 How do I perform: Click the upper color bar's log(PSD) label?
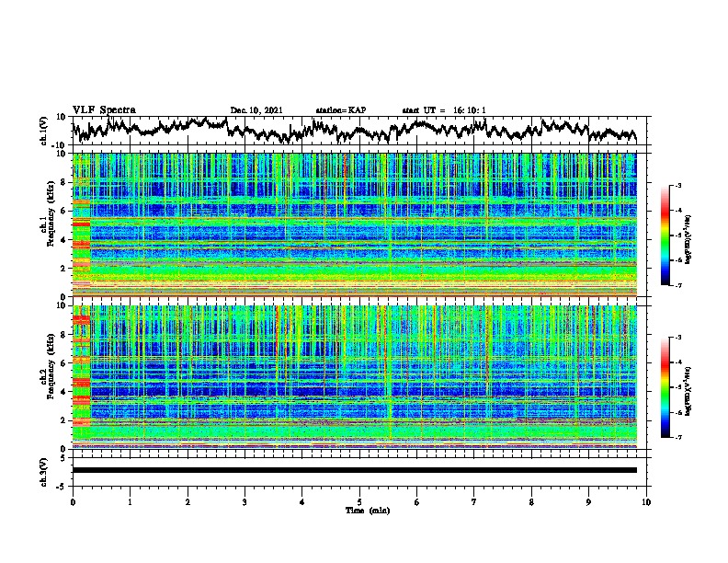pos(688,240)
